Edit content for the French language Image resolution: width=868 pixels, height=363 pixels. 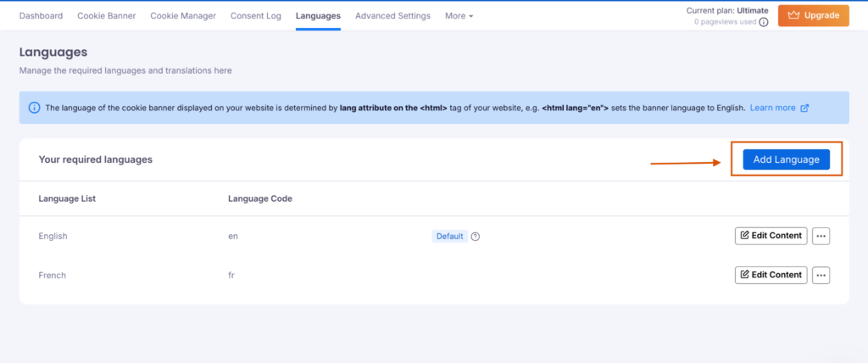tap(771, 275)
